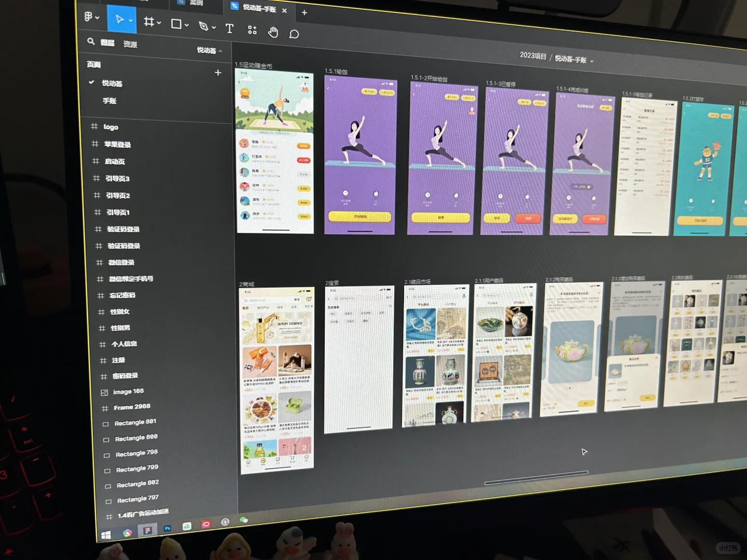Select the 启动页 layer
Image resolution: width=747 pixels, height=560 pixels.
(115, 162)
